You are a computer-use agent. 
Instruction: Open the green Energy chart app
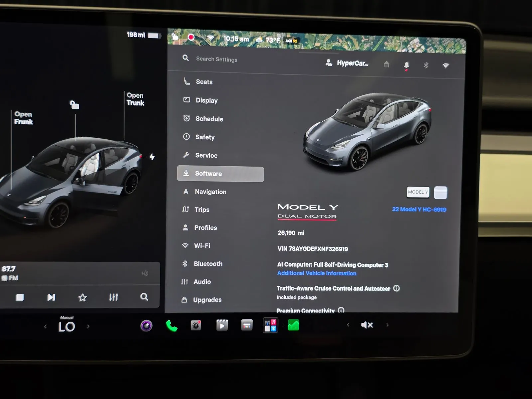[x=294, y=325]
